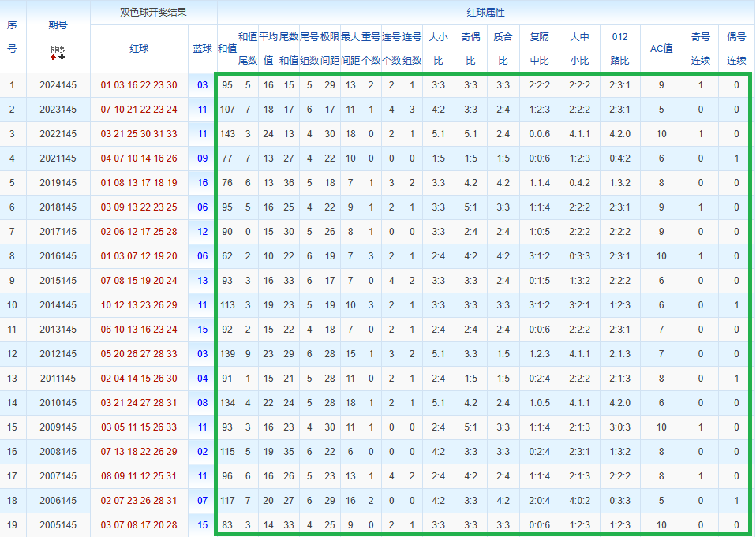Select the 红球 column header
This screenshot has width=756, height=537.
[139, 49]
